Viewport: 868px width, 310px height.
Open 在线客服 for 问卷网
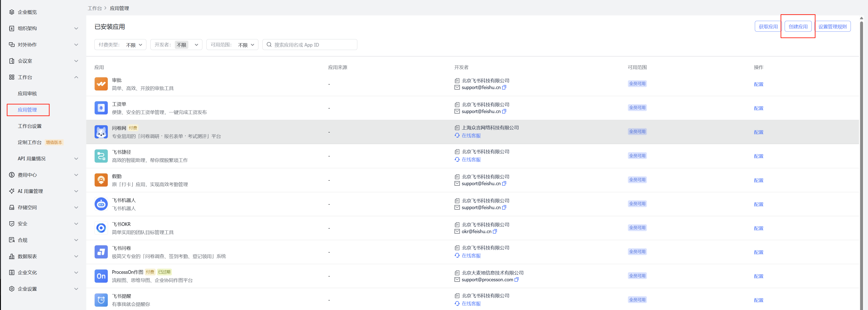click(x=471, y=135)
